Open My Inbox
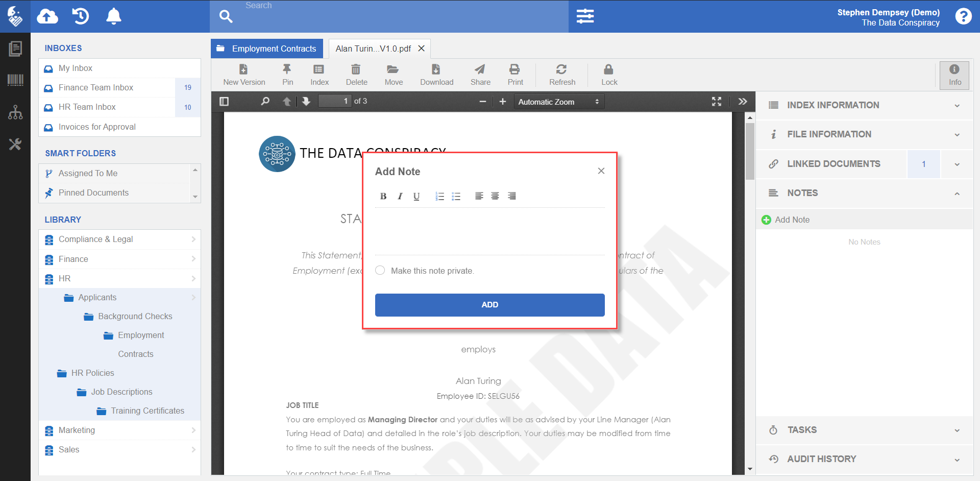 click(x=119, y=68)
